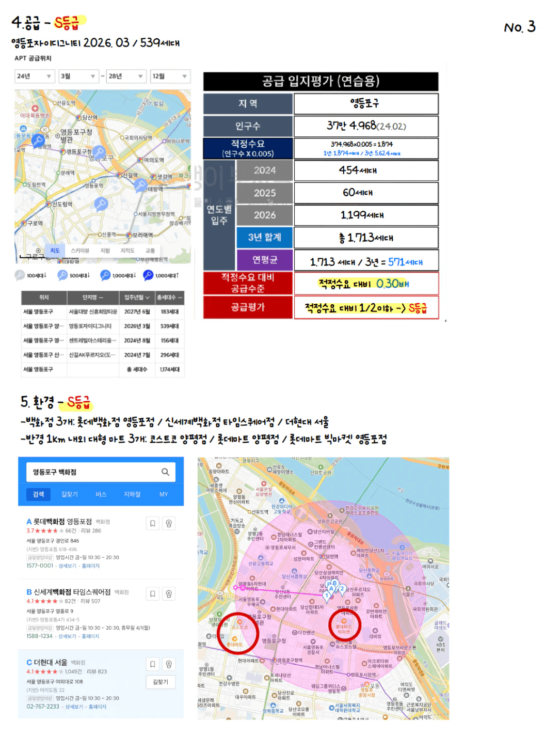Click the 롯데마트 빅마켓 store icon
Screen dimensions: 560x736
pos(344,621)
